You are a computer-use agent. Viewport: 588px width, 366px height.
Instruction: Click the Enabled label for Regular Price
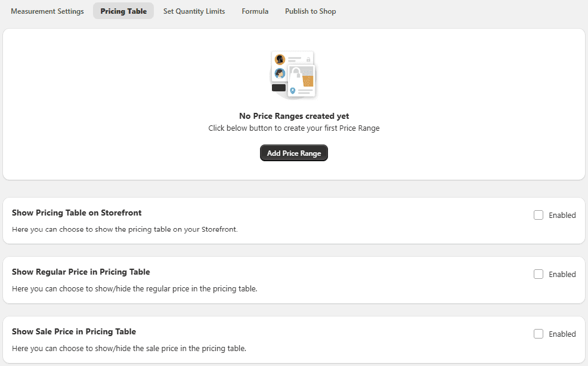(562, 275)
